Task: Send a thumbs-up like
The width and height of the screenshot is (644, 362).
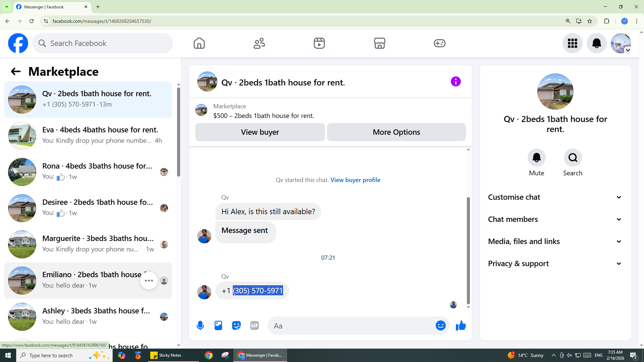Action: pos(461,325)
